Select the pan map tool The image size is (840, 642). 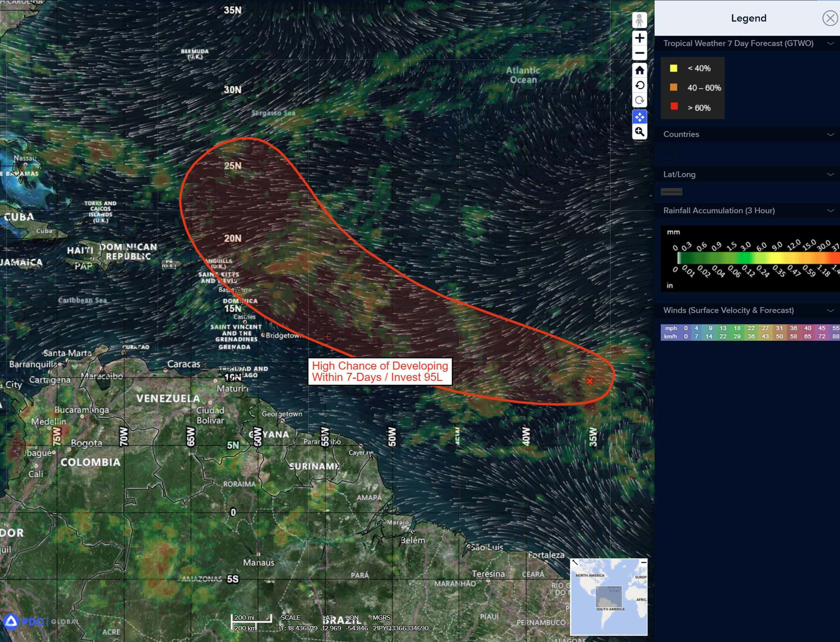coord(640,117)
